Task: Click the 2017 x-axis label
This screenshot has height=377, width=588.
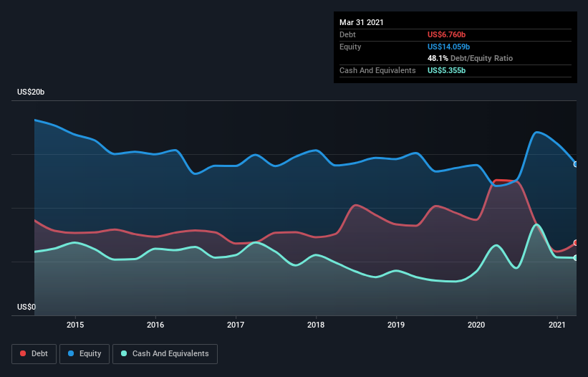Action: [236, 325]
